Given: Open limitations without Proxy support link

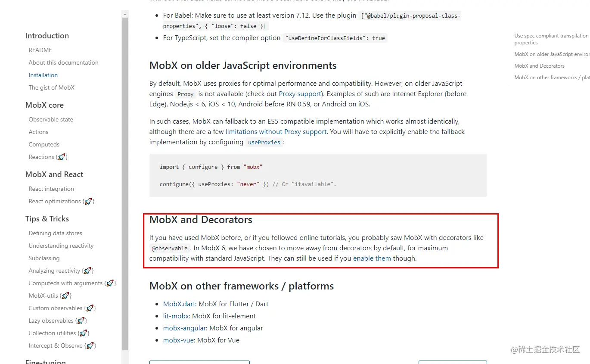Looking at the screenshot, I should pyautogui.click(x=276, y=131).
